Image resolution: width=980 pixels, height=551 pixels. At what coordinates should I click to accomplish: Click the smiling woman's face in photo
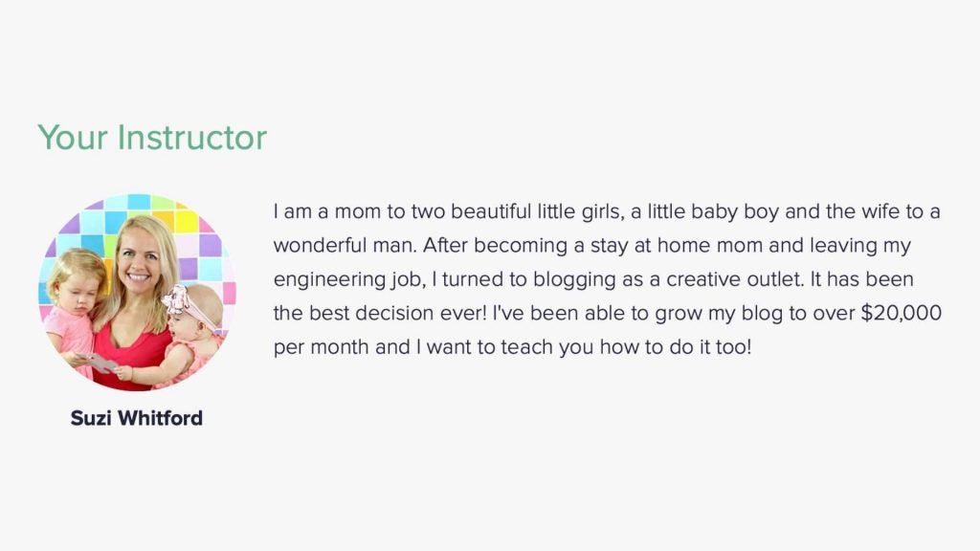(138, 259)
